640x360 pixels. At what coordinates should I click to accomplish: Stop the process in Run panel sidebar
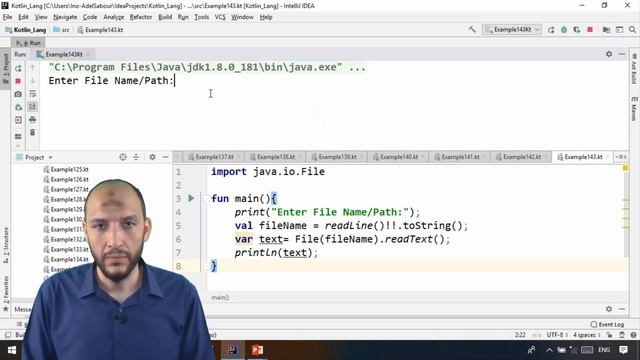tap(18, 81)
